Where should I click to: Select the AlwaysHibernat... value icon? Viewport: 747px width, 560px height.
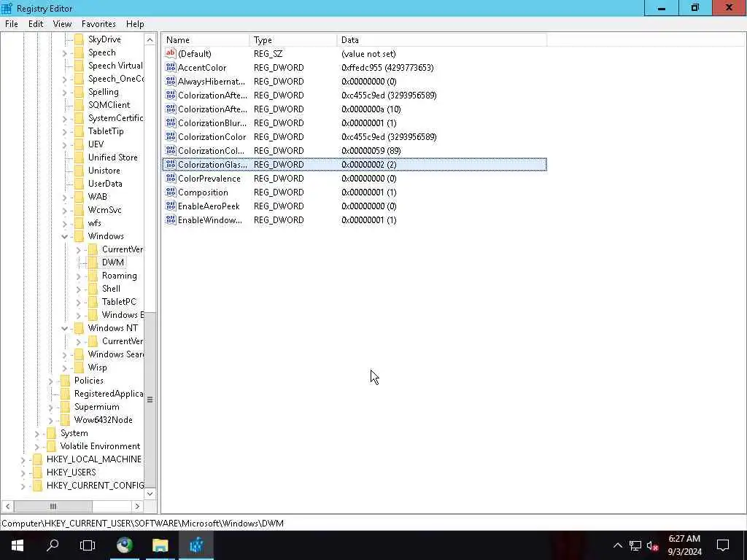171,82
